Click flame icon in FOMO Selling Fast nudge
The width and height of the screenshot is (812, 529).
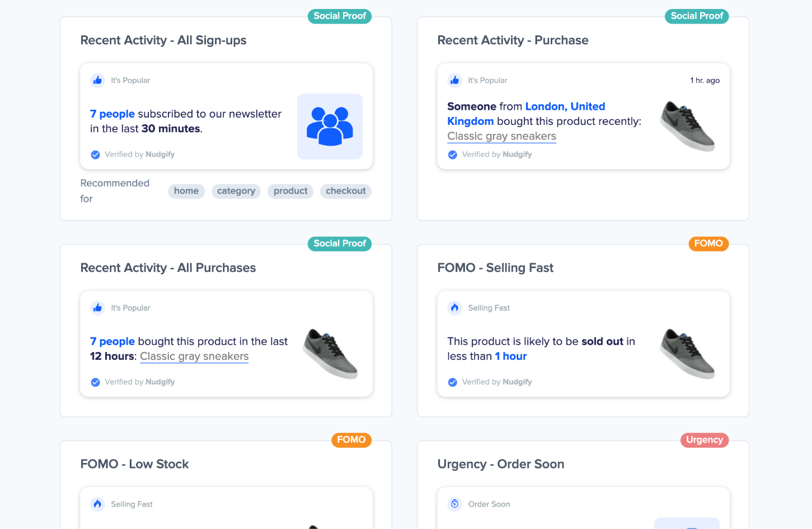pos(455,308)
